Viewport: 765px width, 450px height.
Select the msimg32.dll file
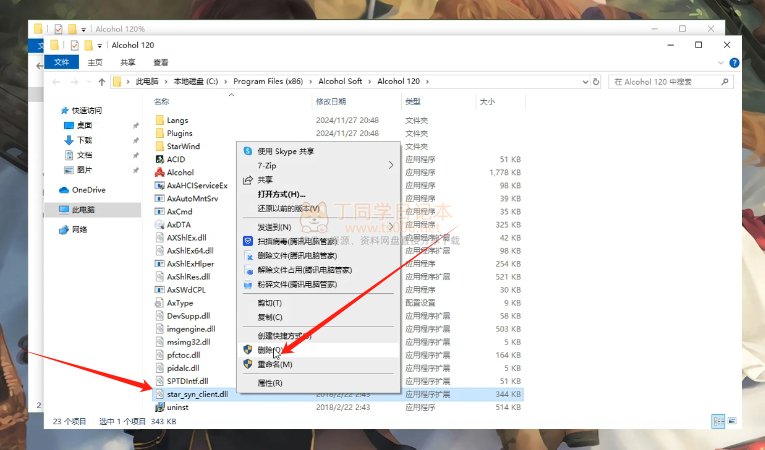(x=188, y=342)
